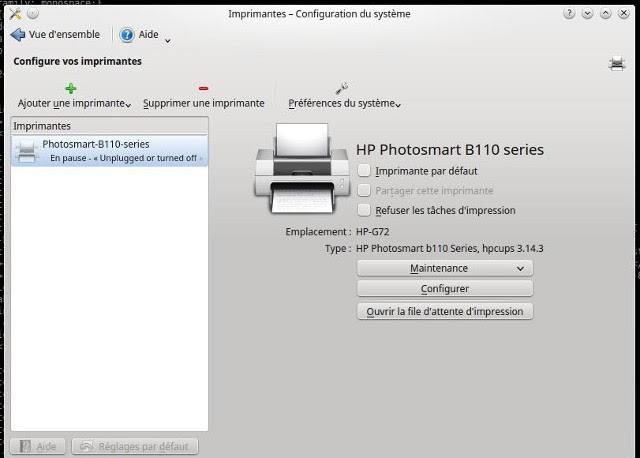Click the blue question mark Aide icon
The height and width of the screenshot is (458, 640).
127,35
